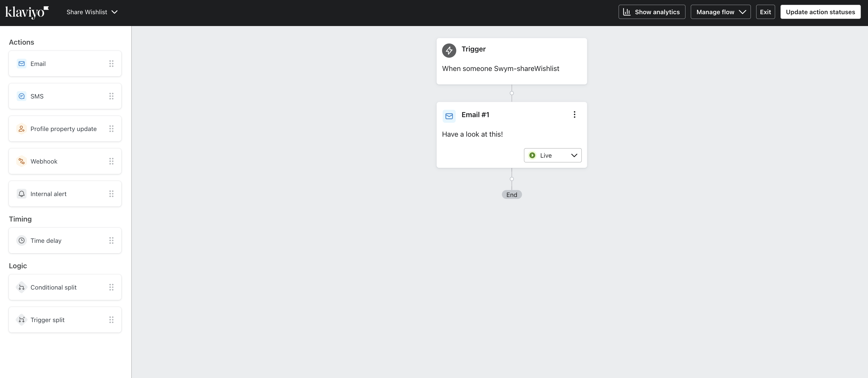Screen dimensions: 868x378
Task: Click the Internal alert bell icon
Action: [x=22, y=194]
